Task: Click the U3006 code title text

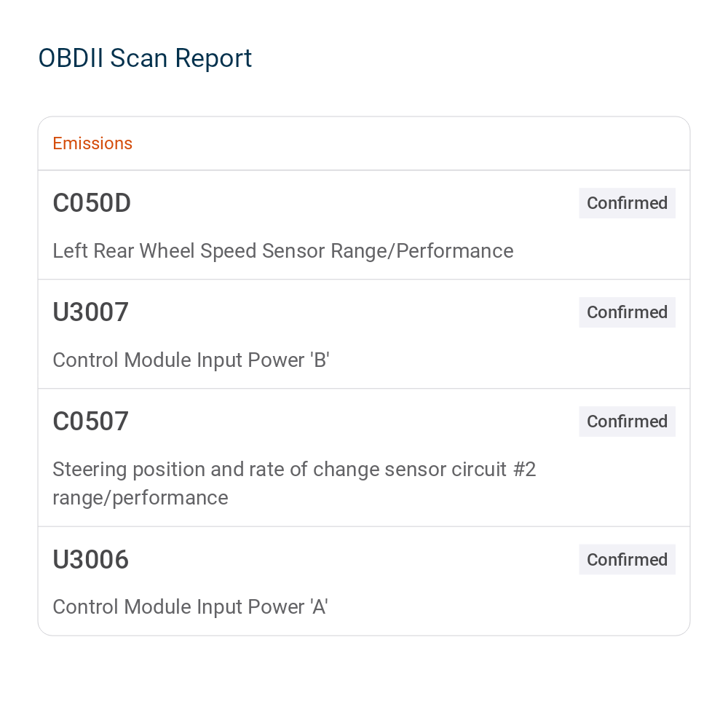Action: tap(90, 559)
